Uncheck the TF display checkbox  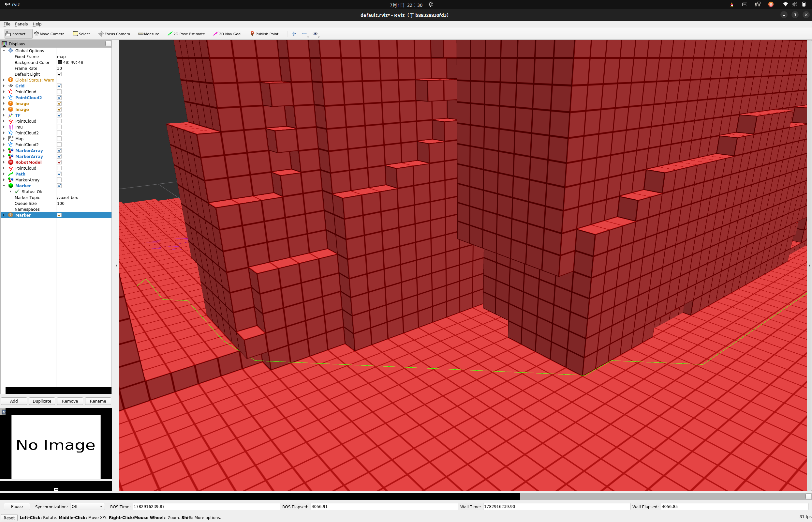pos(59,115)
